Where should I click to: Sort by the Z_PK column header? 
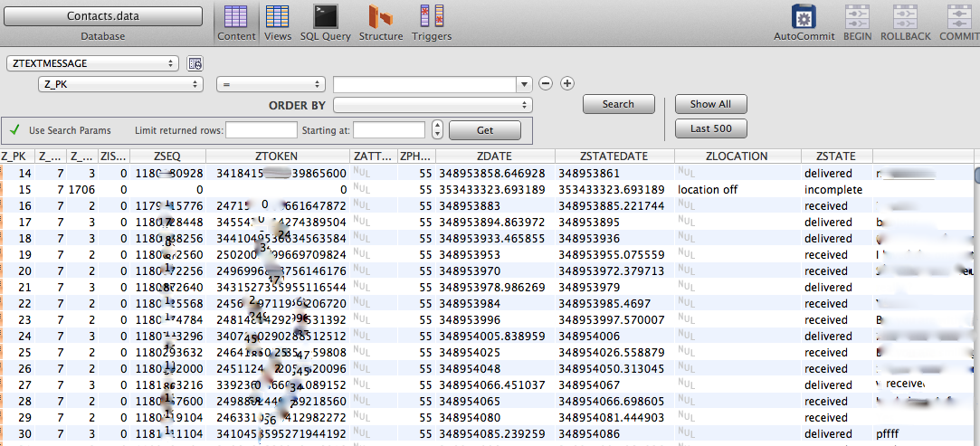17,157
